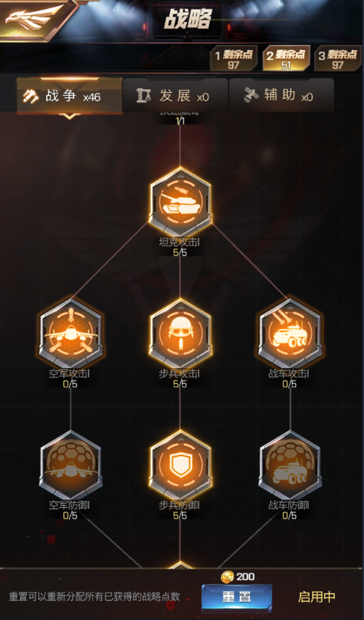Select the 坦克攻击I tank skill node
The height and width of the screenshot is (620, 364).
tap(180, 202)
